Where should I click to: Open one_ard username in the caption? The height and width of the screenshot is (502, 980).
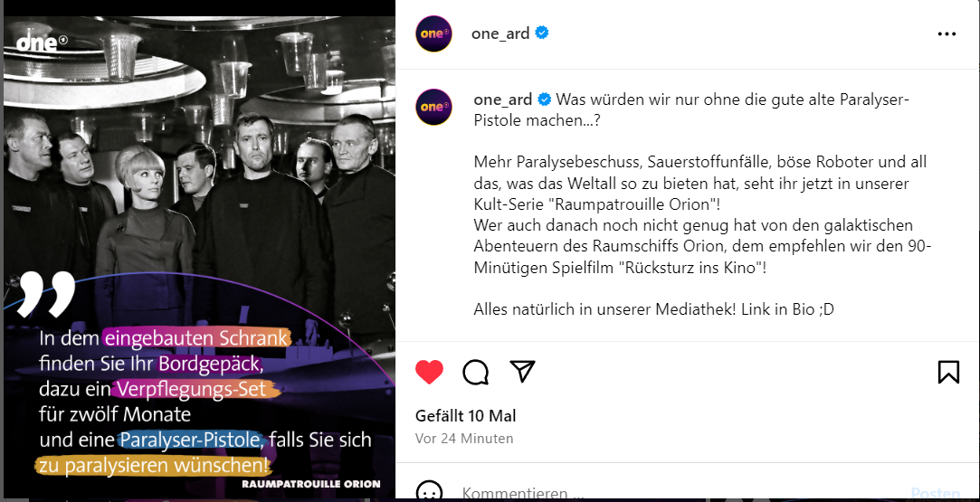[x=503, y=99]
